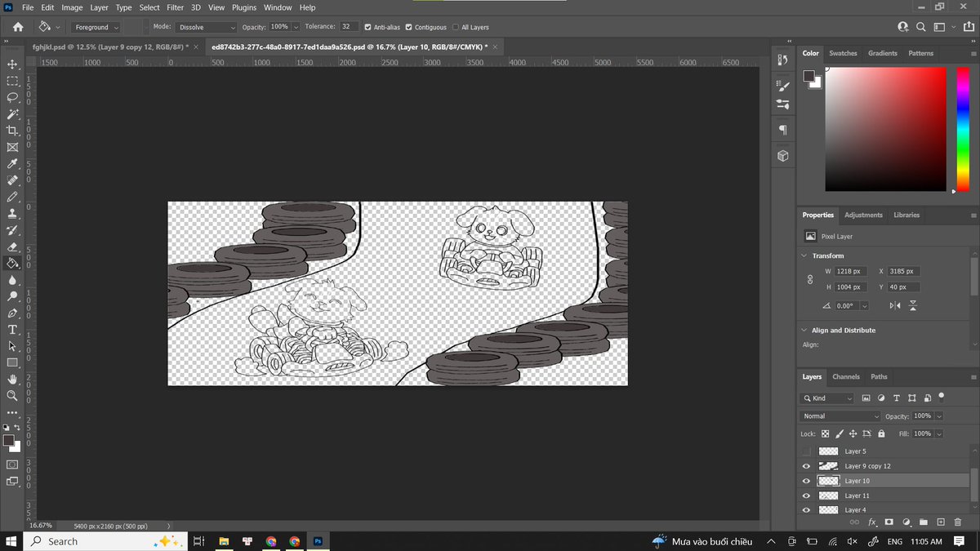Open the Normal blend mode dropdown
The height and width of the screenshot is (551, 980).
point(841,416)
